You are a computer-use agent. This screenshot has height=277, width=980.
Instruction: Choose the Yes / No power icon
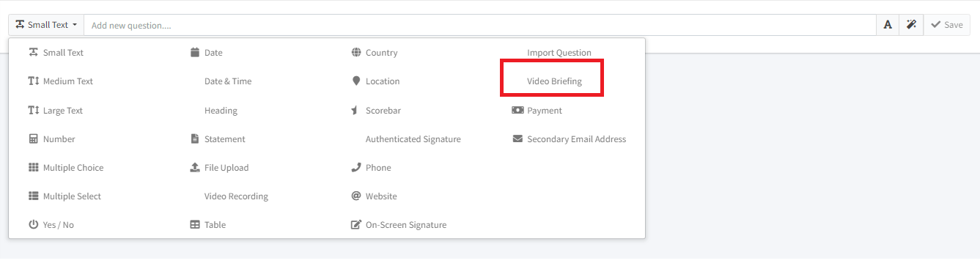tap(33, 224)
